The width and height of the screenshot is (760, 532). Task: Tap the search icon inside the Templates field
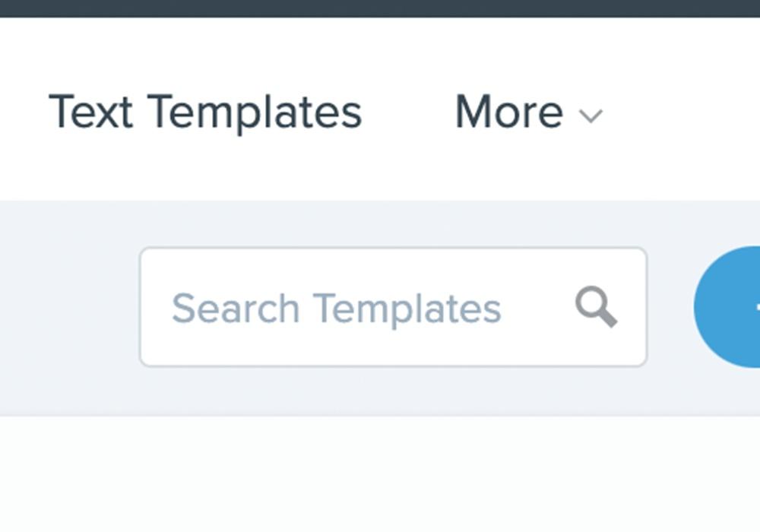[x=596, y=307]
